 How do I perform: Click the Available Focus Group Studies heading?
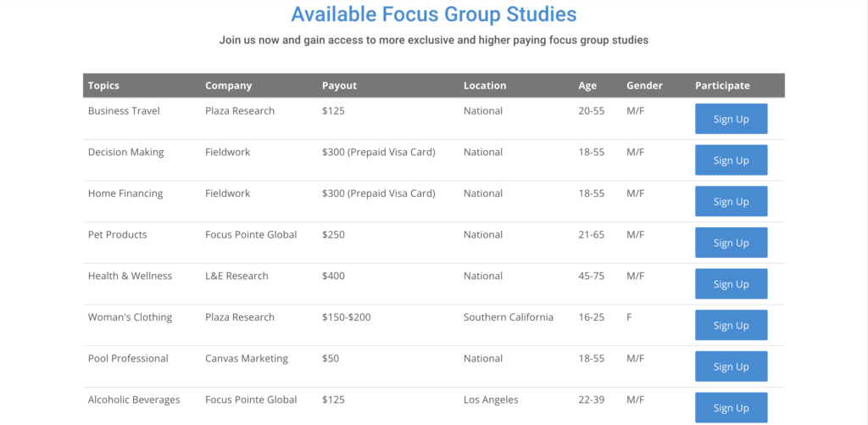coord(434,14)
